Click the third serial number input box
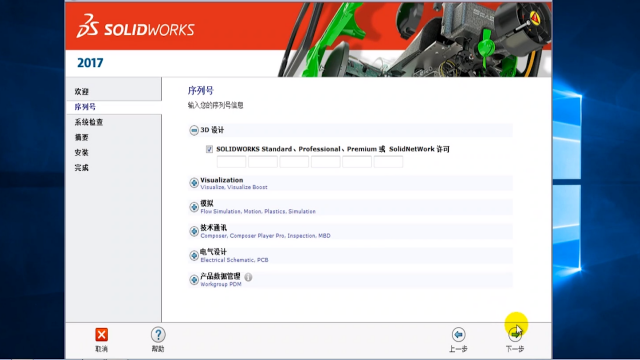The image size is (640, 360). [x=294, y=162]
